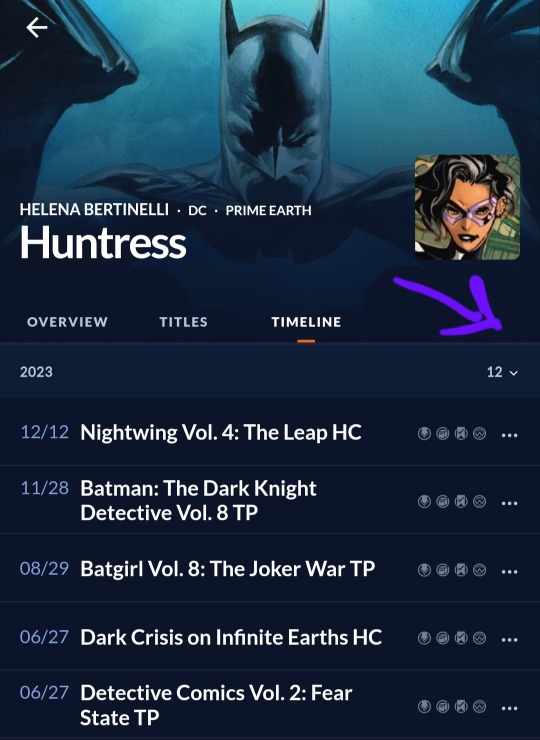Add Batgirl Vol. 8 to pull list
540x740 pixels.
tap(424, 570)
